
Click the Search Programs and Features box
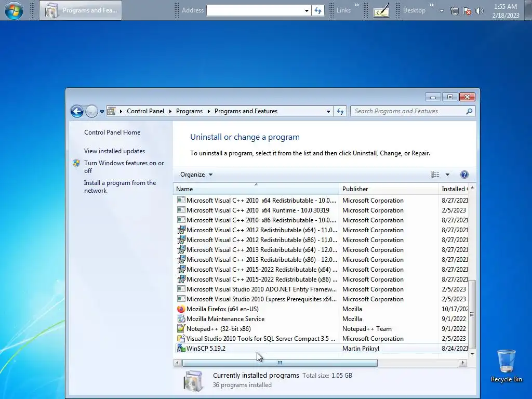[409, 111]
